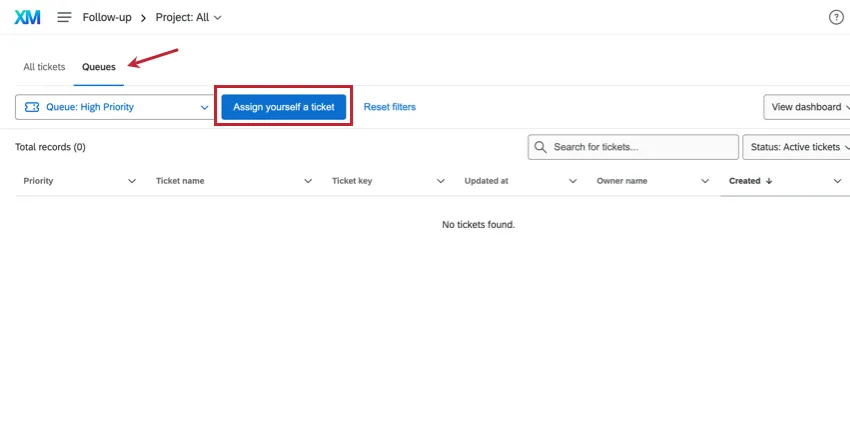
Task: Open the Queue: High Priority dropdown
Action: pyautogui.click(x=116, y=107)
